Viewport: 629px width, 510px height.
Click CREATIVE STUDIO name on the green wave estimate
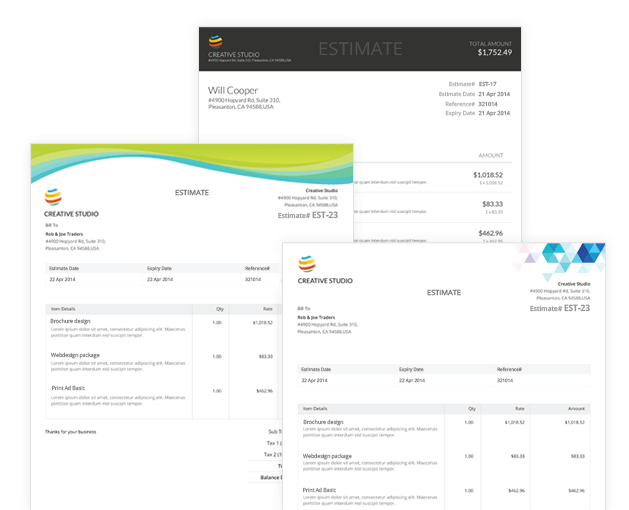tap(71, 214)
